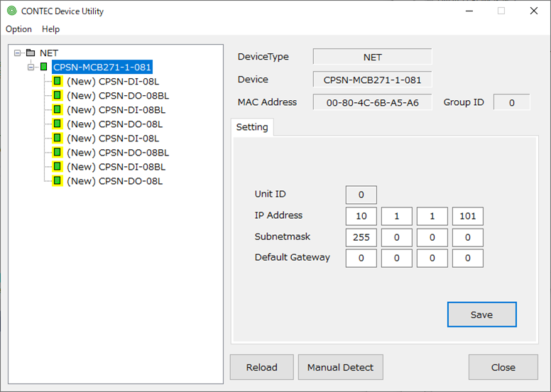The image size is (551, 392).
Task: Click the "IP Address" label
Action: tap(278, 215)
